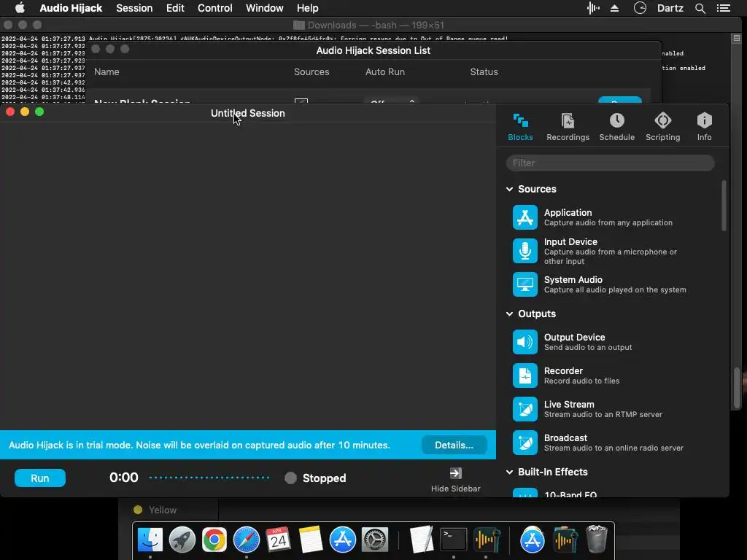Open the Info sidebar tab
The image size is (747, 560).
(704, 127)
